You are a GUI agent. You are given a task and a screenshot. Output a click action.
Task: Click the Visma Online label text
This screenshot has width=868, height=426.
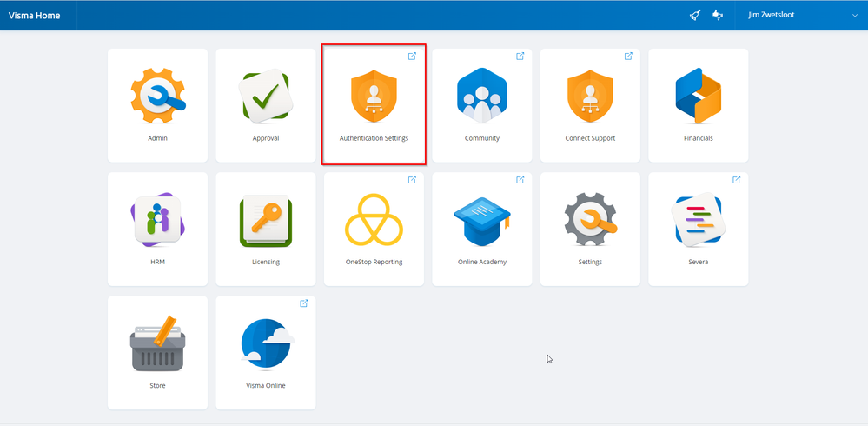tap(266, 385)
